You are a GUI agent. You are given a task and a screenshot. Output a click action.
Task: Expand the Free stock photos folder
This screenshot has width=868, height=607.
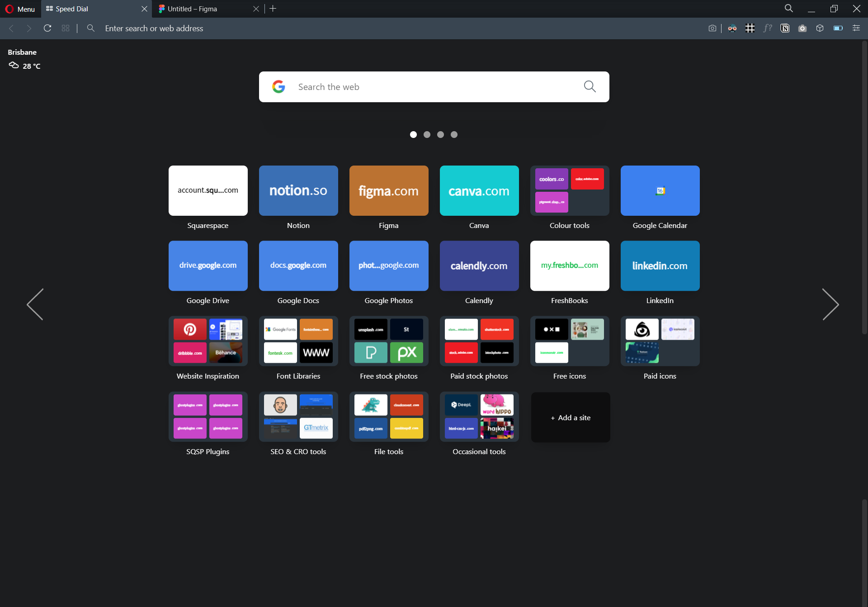click(x=389, y=341)
